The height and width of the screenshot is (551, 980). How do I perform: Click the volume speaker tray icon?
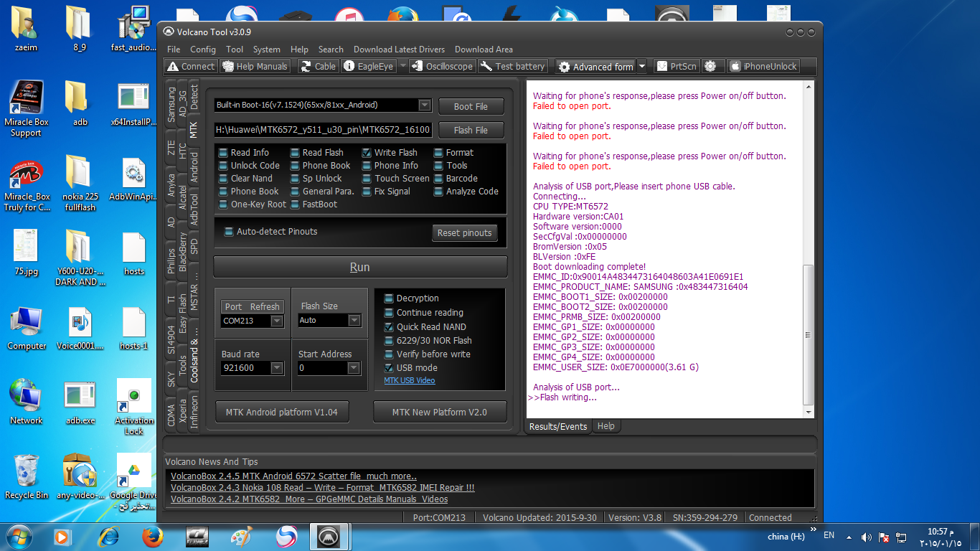point(867,537)
